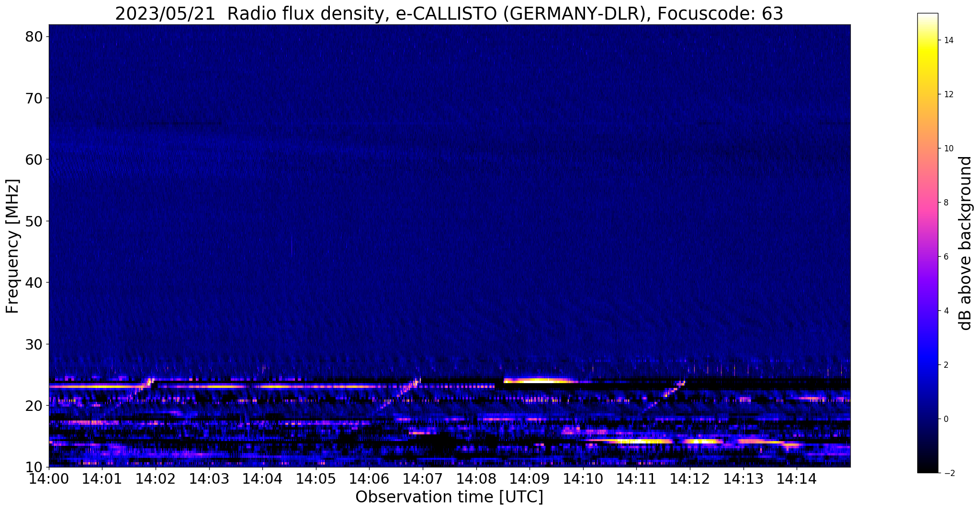
Task: Click the plot title mentioning e-CALLISTO GERMANY-DLR
Action: click(x=449, y=13)
